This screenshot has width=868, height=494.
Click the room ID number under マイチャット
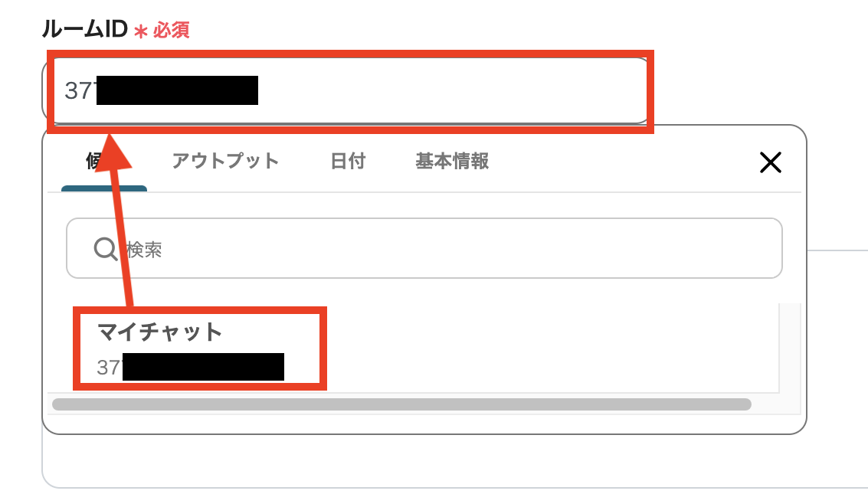[190, 367]
